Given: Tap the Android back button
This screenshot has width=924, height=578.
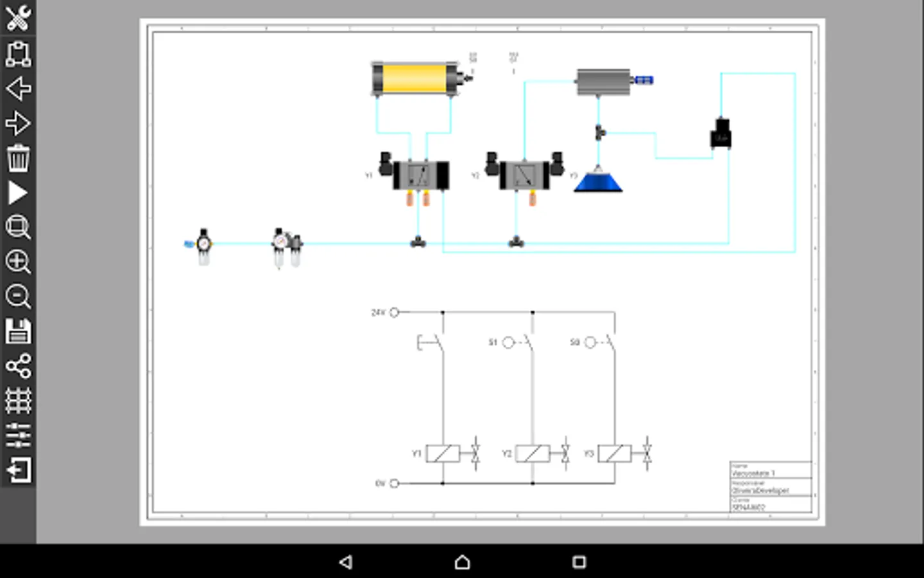Looking at the screenshot, I should (x=346, y=562).
